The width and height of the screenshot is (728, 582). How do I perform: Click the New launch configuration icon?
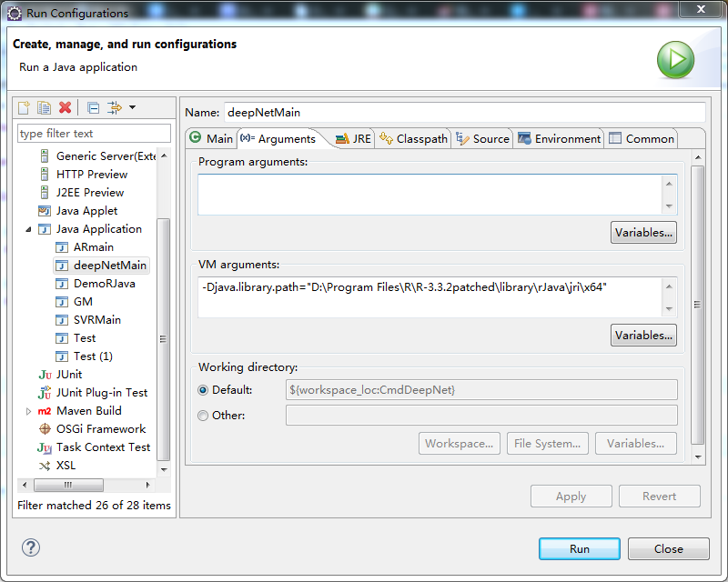(x=25, y=107)
